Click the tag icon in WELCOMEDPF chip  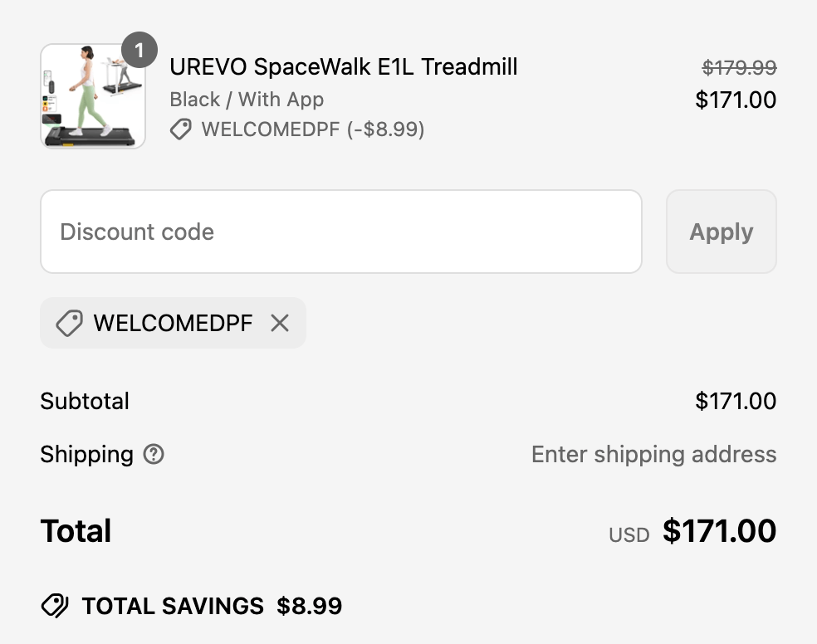(69, 323)
